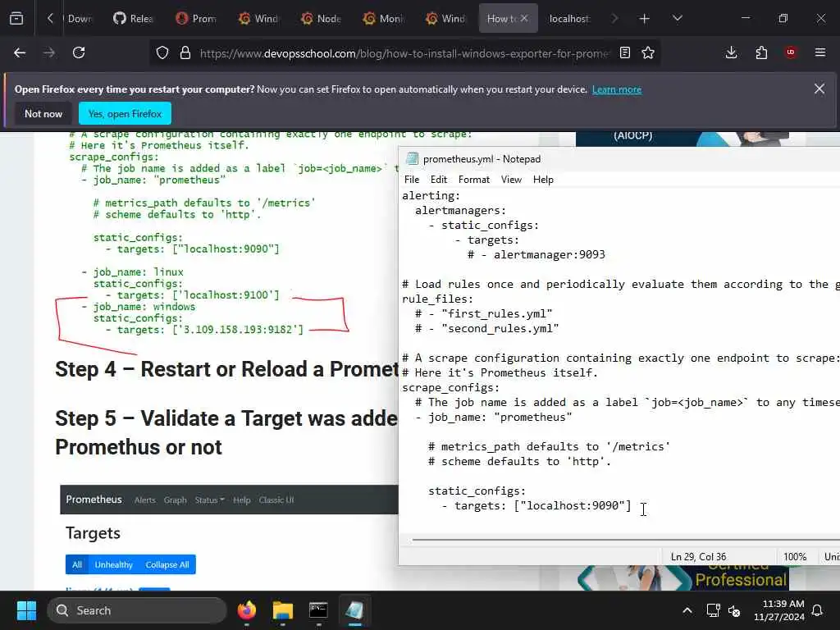Switch to the localhost tab
Viewport: 840px width, 630px height.
pos(569,19)
